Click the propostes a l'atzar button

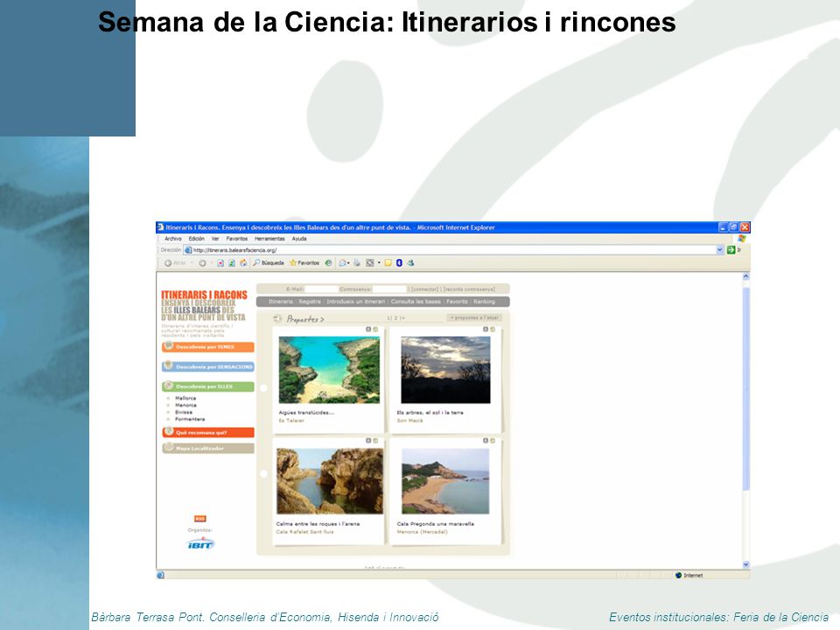tap(474, 318)
